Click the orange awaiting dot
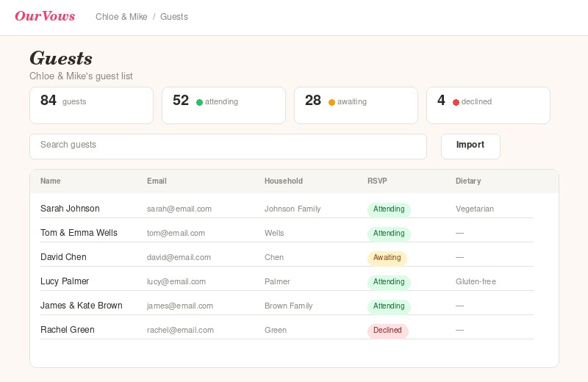 331,102
